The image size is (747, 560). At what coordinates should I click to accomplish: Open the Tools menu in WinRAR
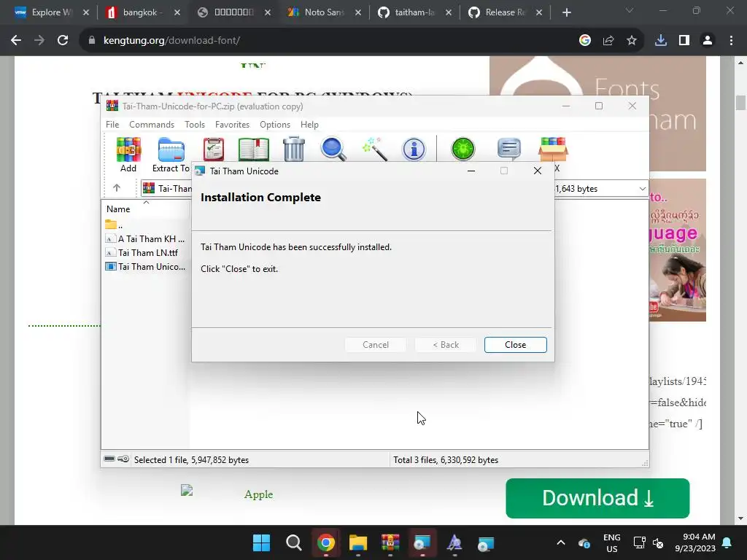coord(194,124)
